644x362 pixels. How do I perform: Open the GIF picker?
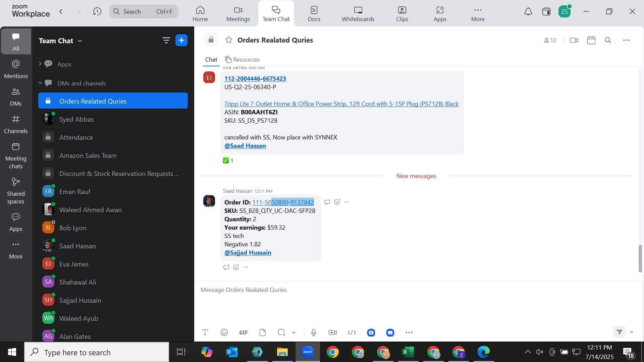point(244,333)
